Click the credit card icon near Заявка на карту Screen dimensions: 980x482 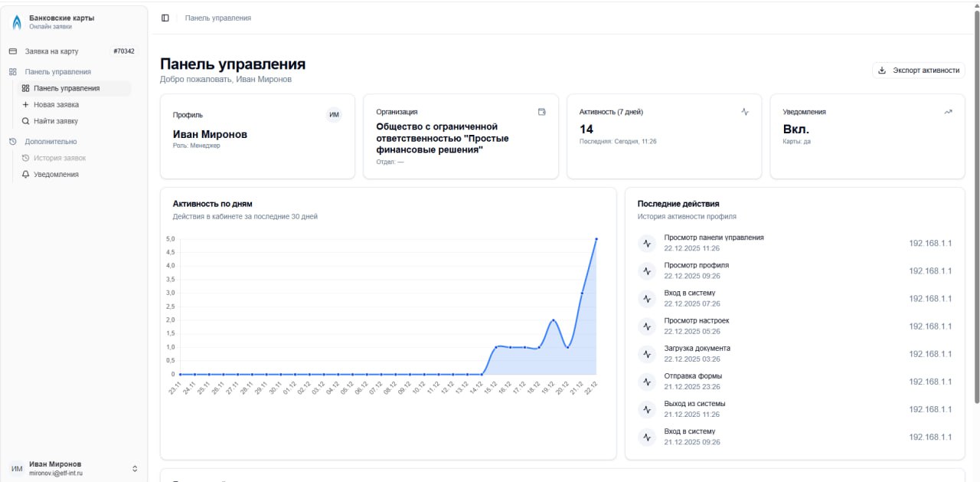[12, 51]
